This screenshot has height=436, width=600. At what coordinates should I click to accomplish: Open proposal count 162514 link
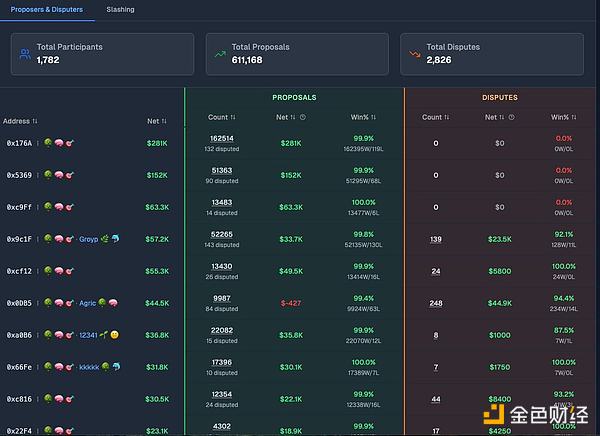point(221,139)
